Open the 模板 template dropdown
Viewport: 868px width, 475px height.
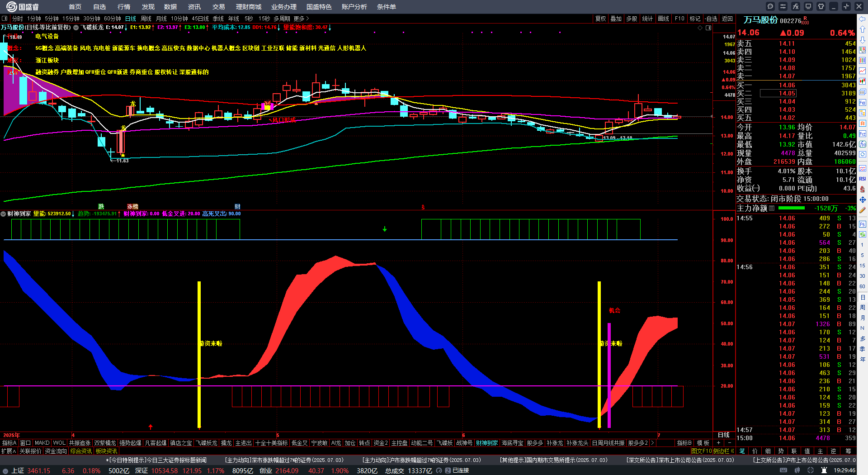[703, 443]
